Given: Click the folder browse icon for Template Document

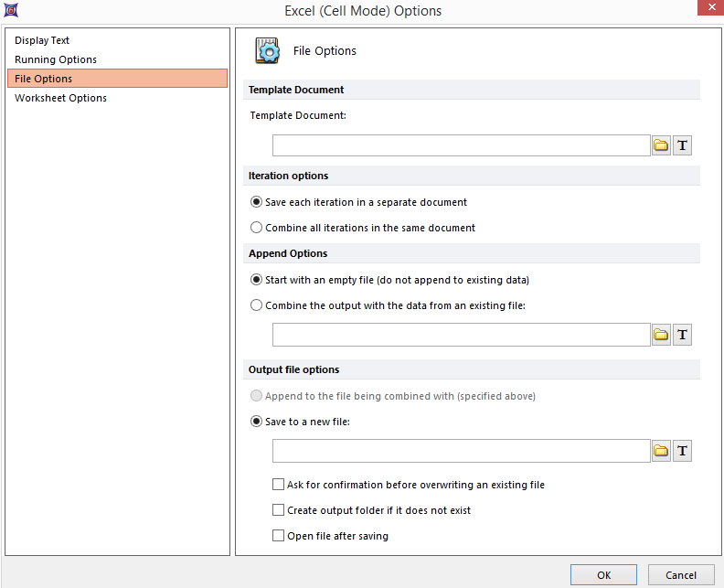Looking at the screenshot, I should pos(661,145).
